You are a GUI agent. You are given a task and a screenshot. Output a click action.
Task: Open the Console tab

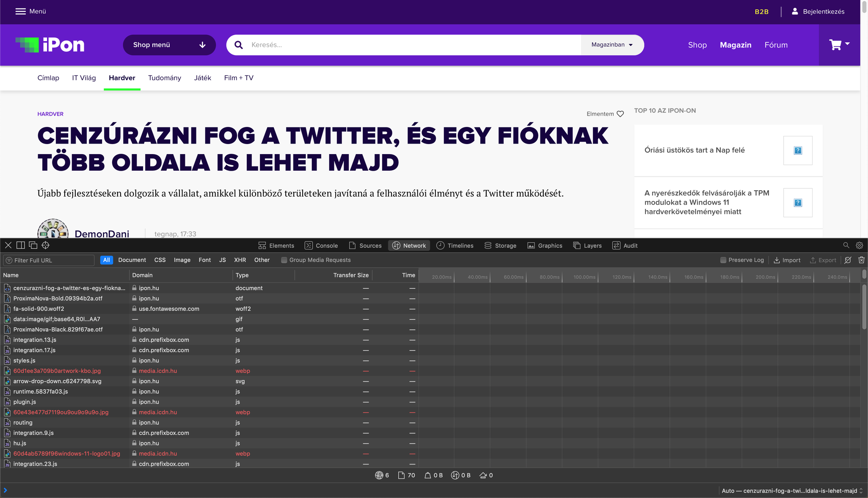321,246
